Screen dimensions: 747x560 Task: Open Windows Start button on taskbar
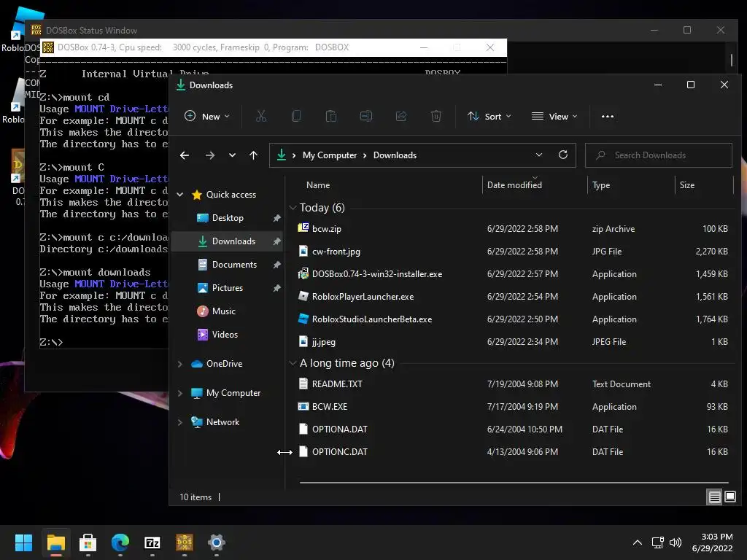[x=23, y=542]
